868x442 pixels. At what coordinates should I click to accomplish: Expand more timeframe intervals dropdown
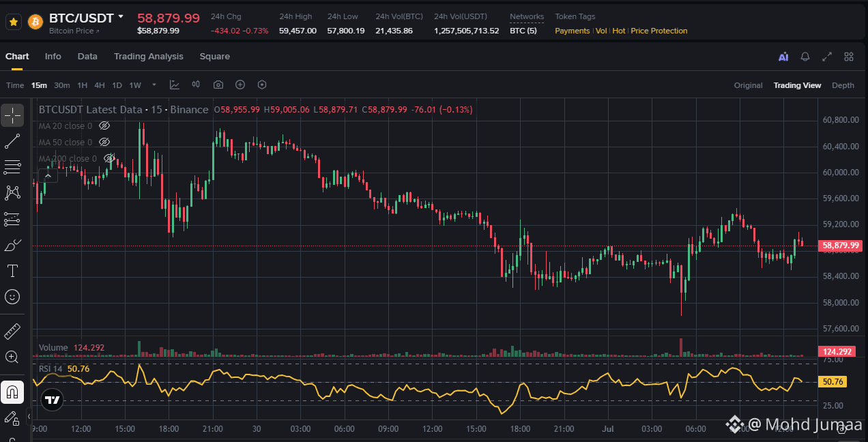click(154, 85)
